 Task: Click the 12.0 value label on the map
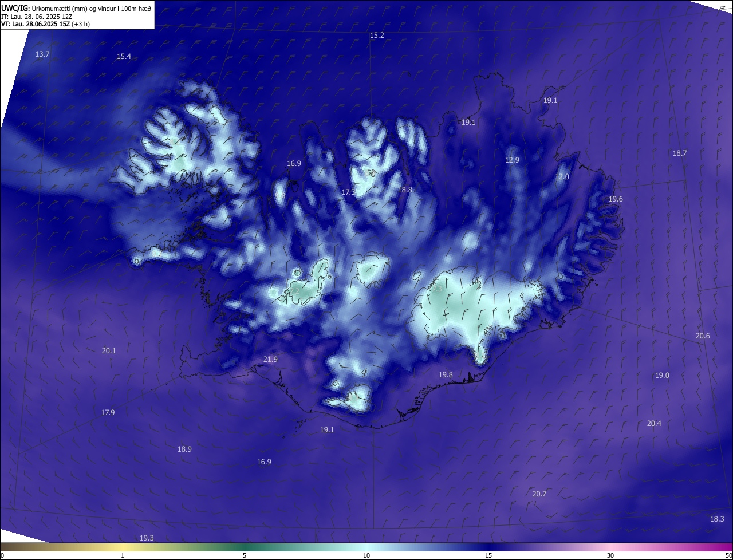tap(562, 177)
